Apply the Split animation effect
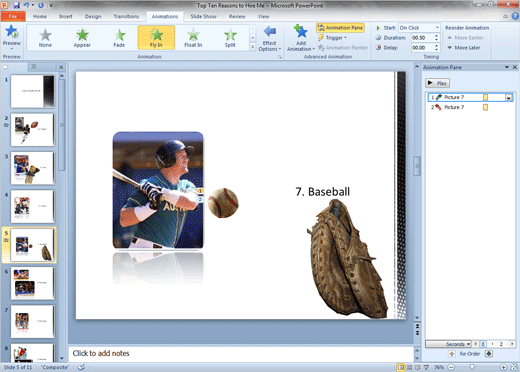The height and width of the screenshot is (372, 520). pos(230,38)
